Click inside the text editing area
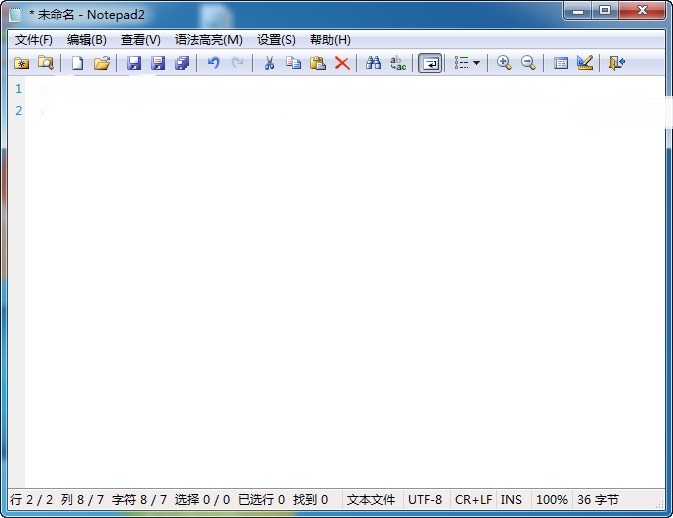673x518 pixels. pyautogui.click(x=345, y=282)
